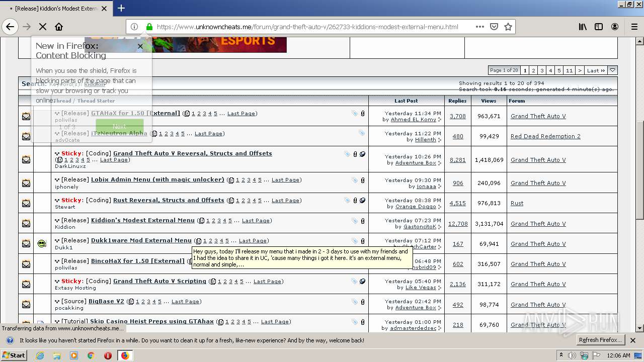Go to results page 2
Screen dimensions: 644x362
pyautogui.click(x=534, y=70)
